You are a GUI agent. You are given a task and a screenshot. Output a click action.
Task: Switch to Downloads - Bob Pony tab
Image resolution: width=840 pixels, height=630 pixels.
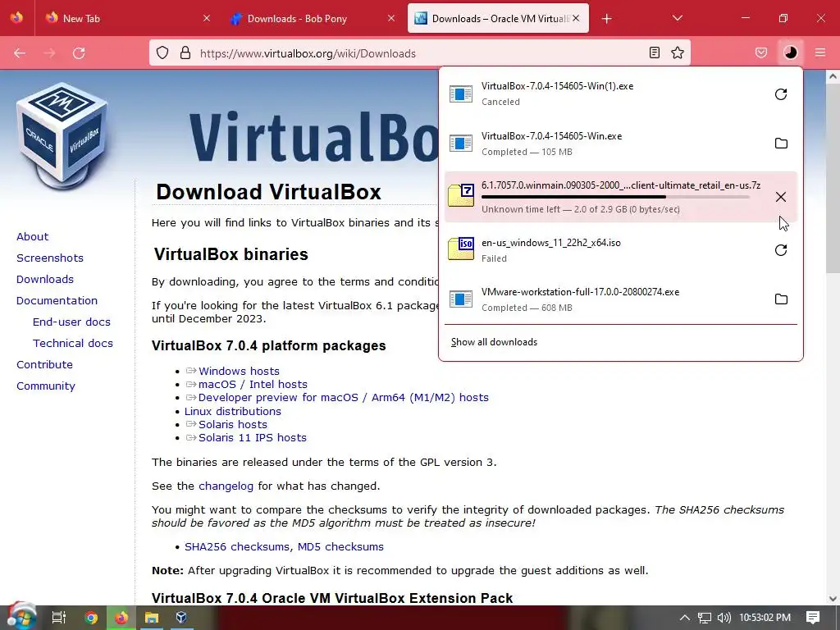click(x=313, y=18)
